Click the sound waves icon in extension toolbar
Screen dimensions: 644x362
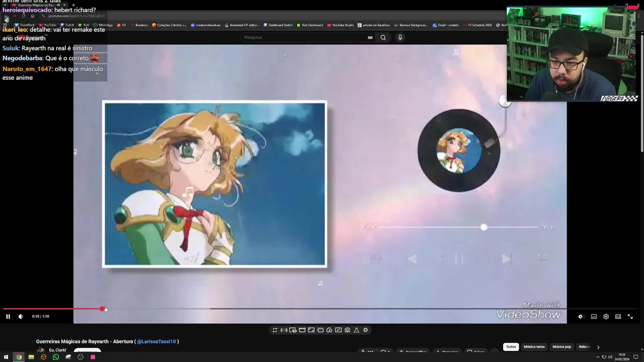[284, 330]
